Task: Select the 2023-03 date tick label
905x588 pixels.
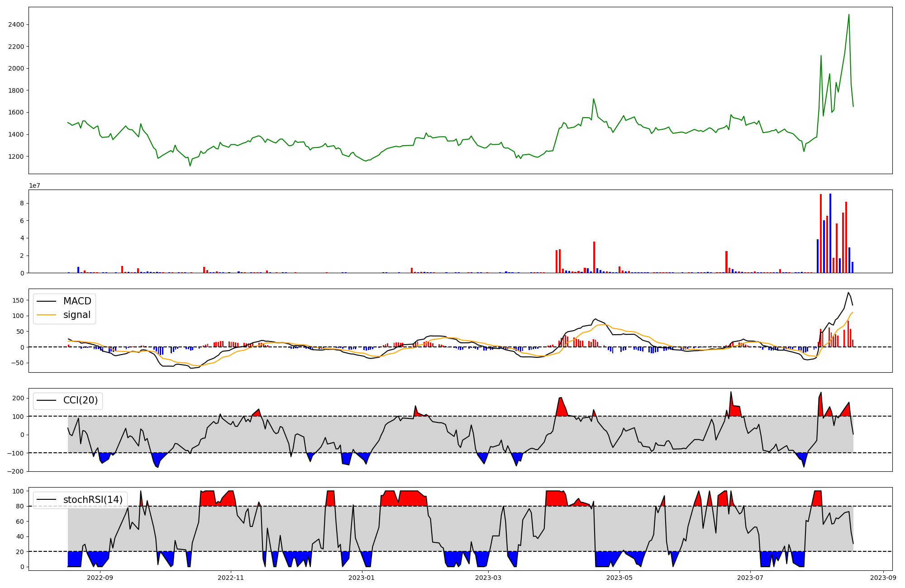Action: click(488, 577)
